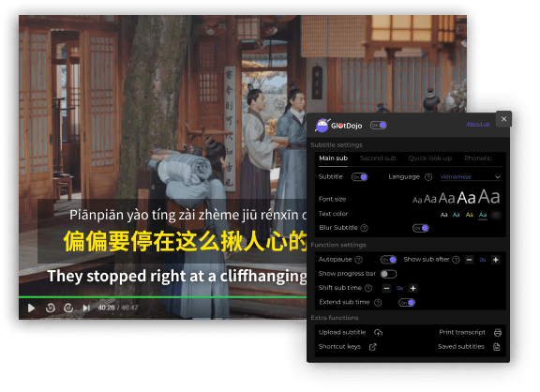Decrease Shift sub time with minus
The image size is (540, 392).
click(x=387, y=288)
